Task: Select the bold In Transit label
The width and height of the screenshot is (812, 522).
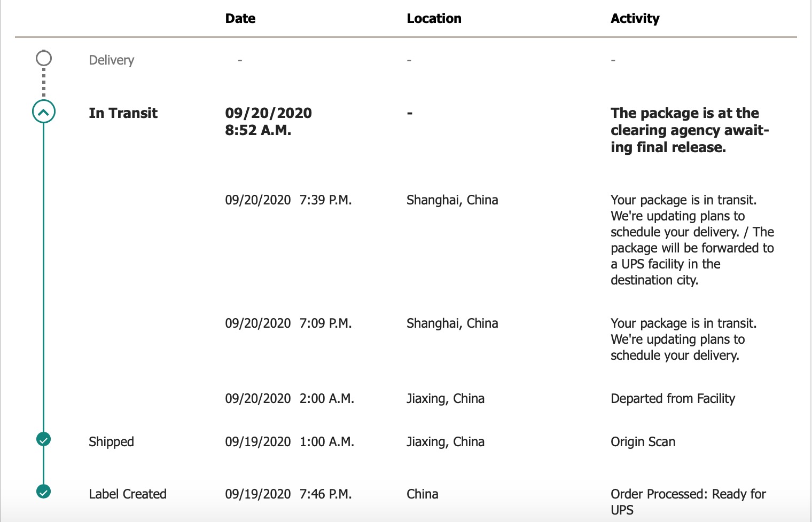Action: tap(123, 113)
